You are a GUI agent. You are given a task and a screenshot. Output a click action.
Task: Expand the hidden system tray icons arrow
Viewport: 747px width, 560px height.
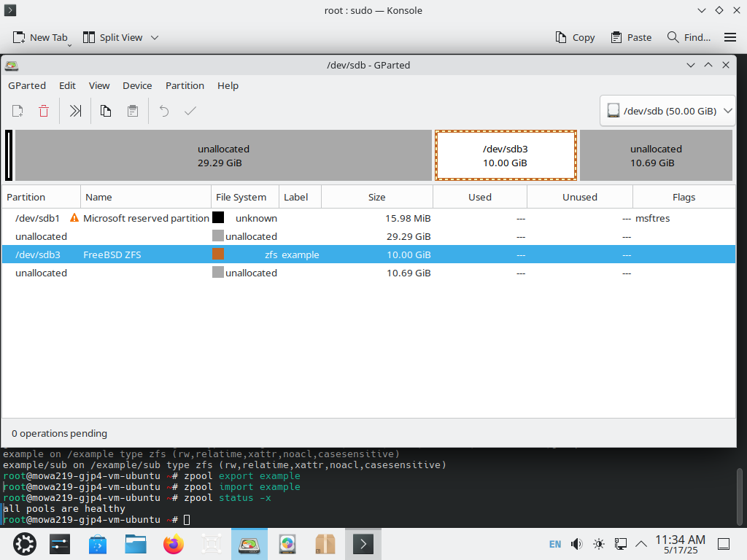(x=641, y=544)
